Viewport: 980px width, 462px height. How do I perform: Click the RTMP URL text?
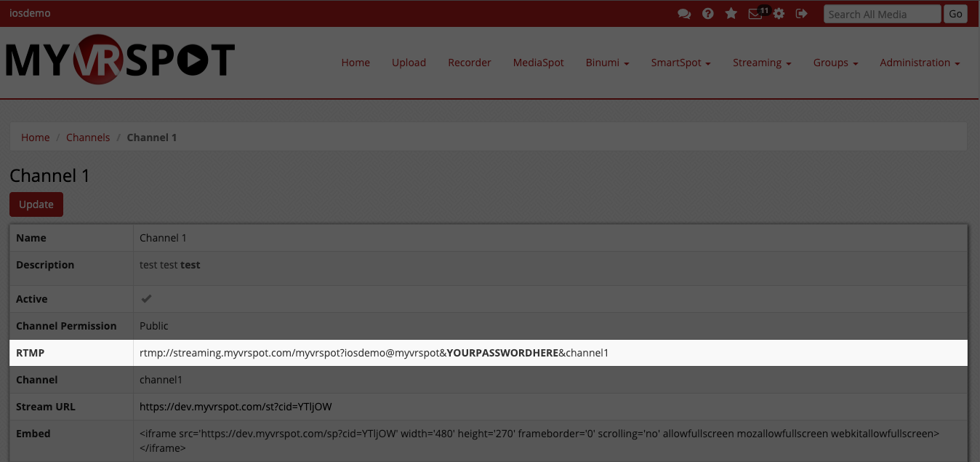(x=374, y=353)
